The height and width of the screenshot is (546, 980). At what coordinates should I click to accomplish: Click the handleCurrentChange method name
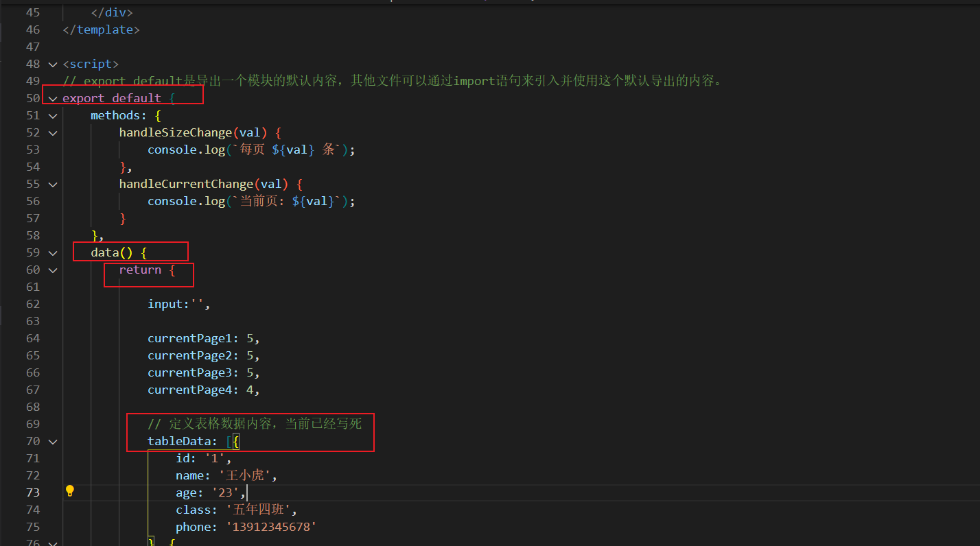pyautogui.click(x=186, y=184)
